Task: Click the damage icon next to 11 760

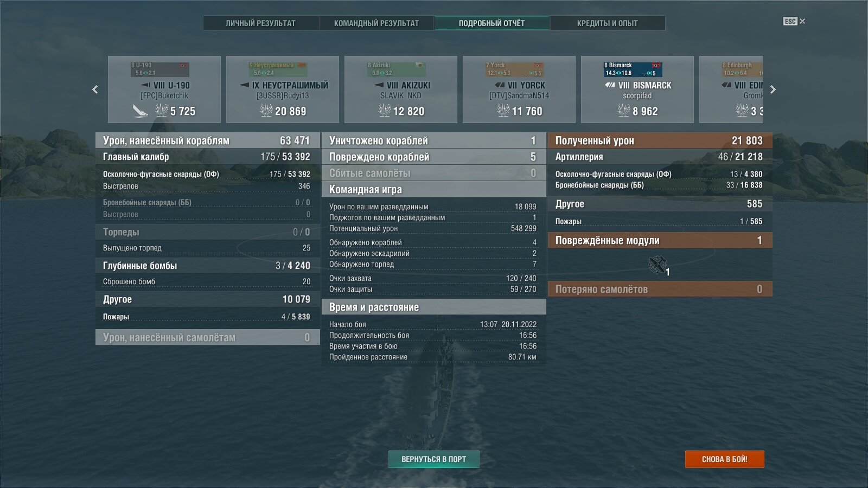Action: (503, 111)
